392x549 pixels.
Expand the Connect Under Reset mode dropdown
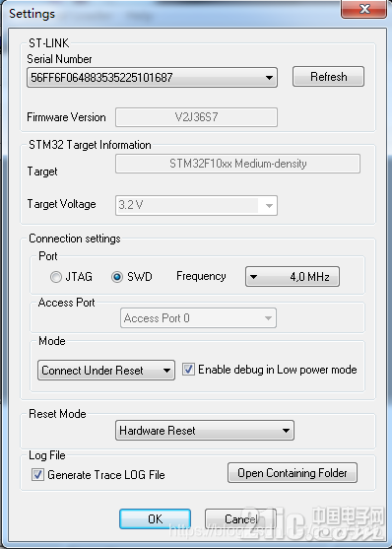pyautogui.click(x=106, y=370)
